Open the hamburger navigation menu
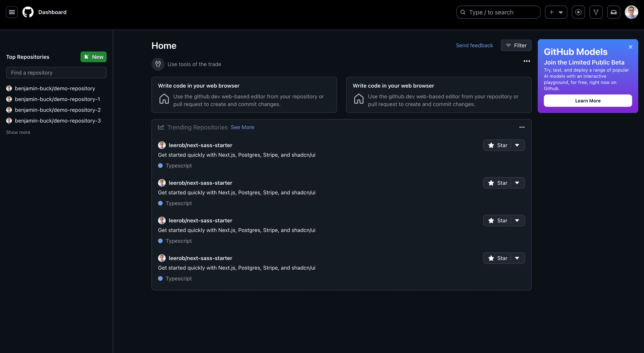 coord(12,12)
